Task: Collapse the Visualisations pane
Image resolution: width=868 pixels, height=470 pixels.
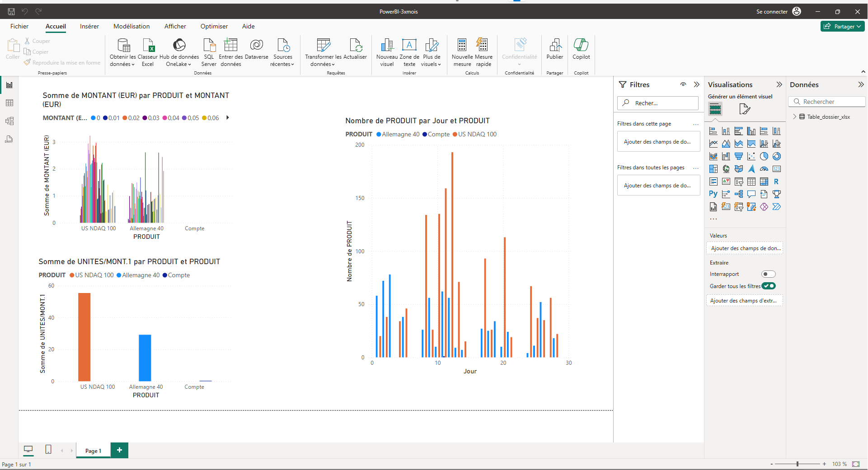Action: click(x=779, y=84)
